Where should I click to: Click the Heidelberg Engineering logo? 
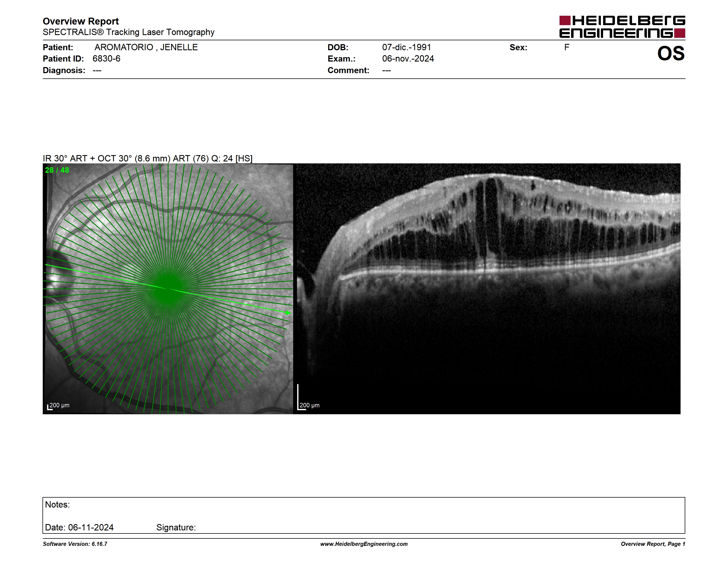[x=622, y=27]
